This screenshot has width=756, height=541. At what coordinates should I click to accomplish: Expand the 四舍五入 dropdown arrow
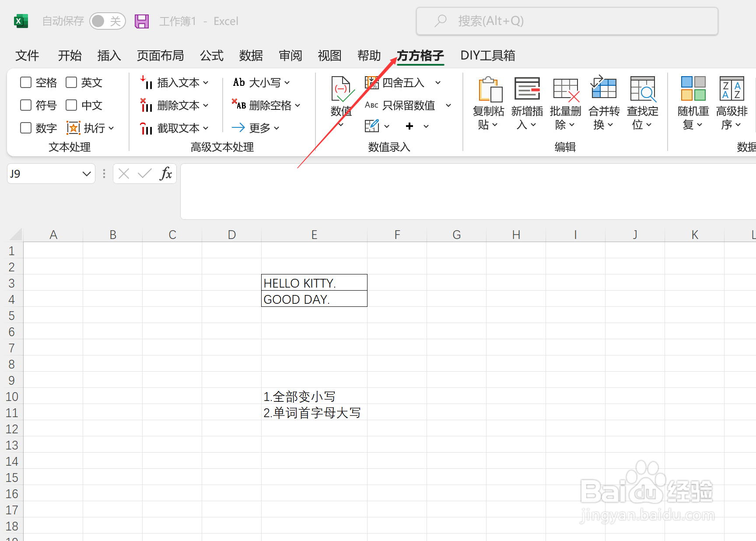[438, 82]
